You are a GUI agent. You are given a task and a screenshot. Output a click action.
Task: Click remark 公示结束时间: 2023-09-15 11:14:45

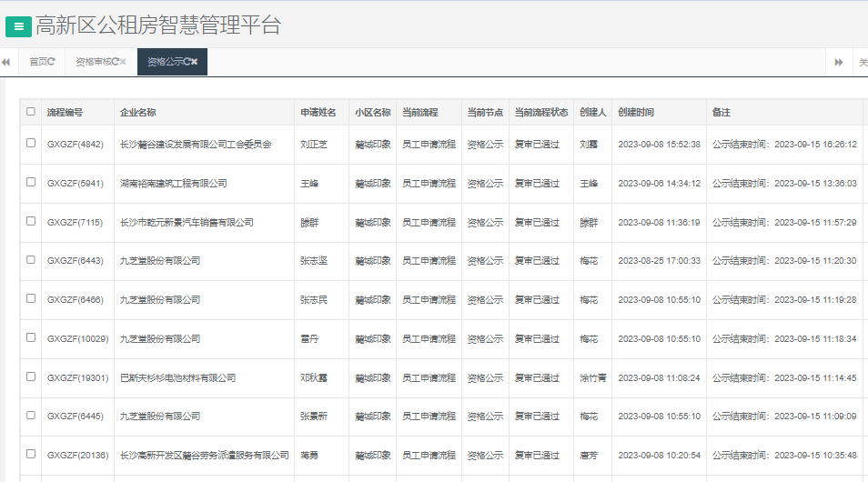784,378
